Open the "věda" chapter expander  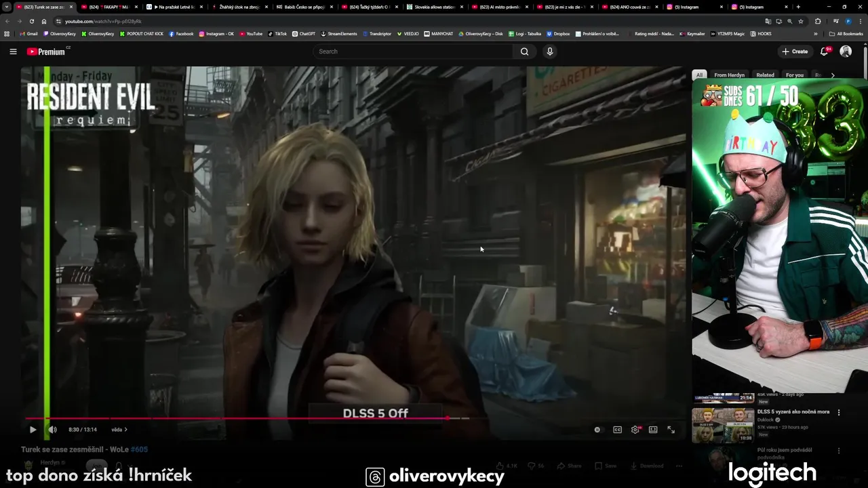pyautogui.click(x=119, y=429)
